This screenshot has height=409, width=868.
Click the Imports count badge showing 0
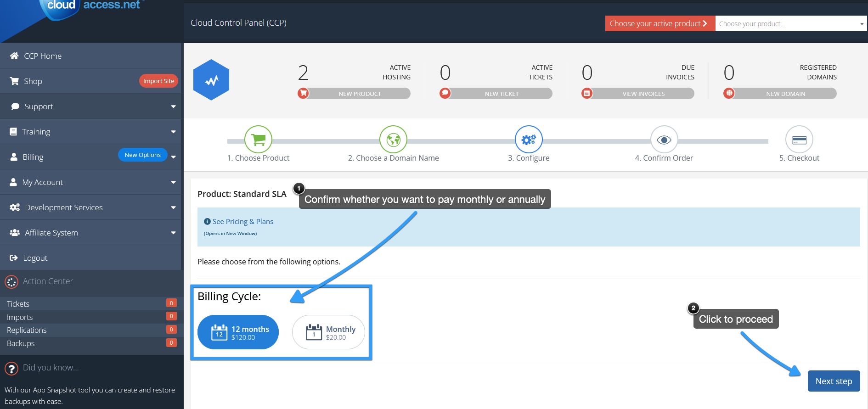point(171,316)
